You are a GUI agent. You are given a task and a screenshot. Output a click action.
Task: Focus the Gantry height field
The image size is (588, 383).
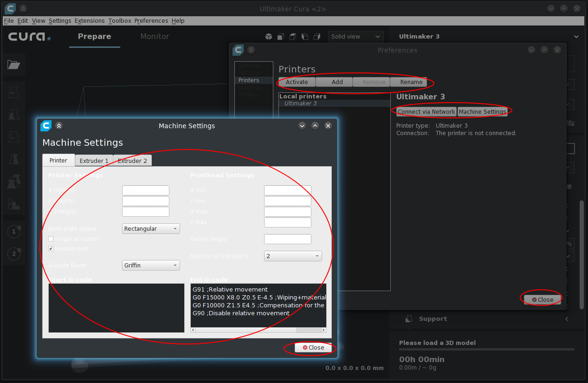288,239
